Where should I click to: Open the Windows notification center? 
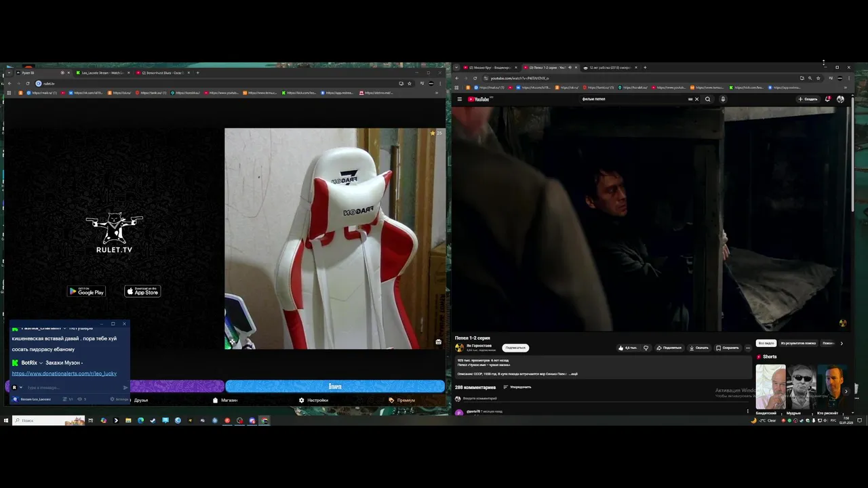pyautogui.click(x=860, y=420)
